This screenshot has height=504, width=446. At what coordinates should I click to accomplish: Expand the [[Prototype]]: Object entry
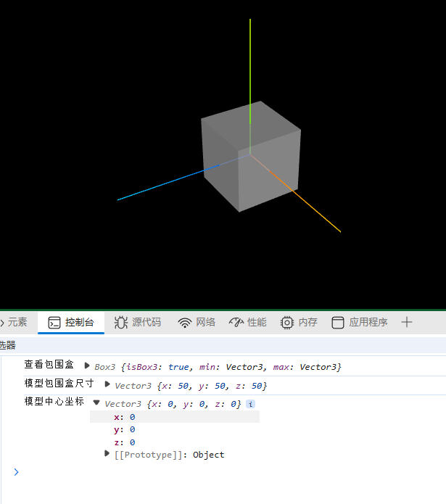[x=107, y=453]
